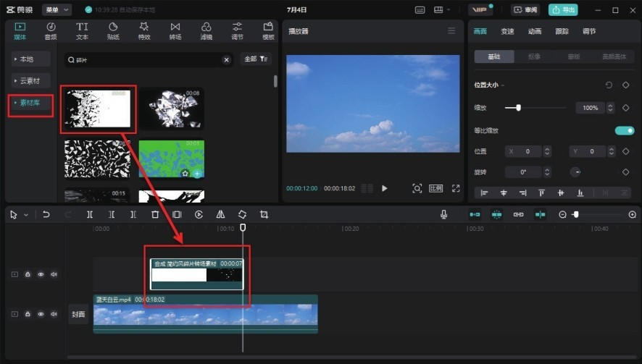This screenshot has height=364, width=642.
Task: Select the crystal shards 00:08 thumbnail
Action: 171,109
